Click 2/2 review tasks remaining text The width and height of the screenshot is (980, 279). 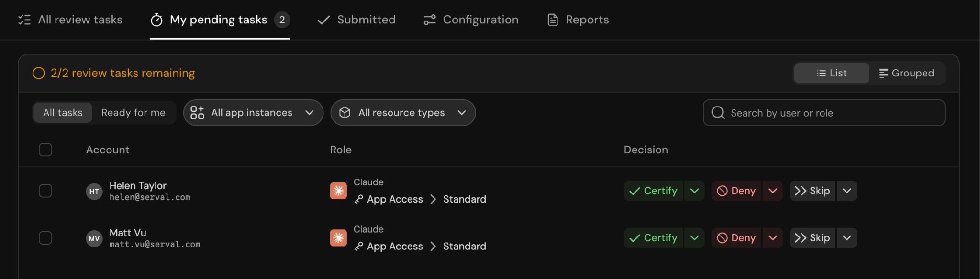(123, 73)
